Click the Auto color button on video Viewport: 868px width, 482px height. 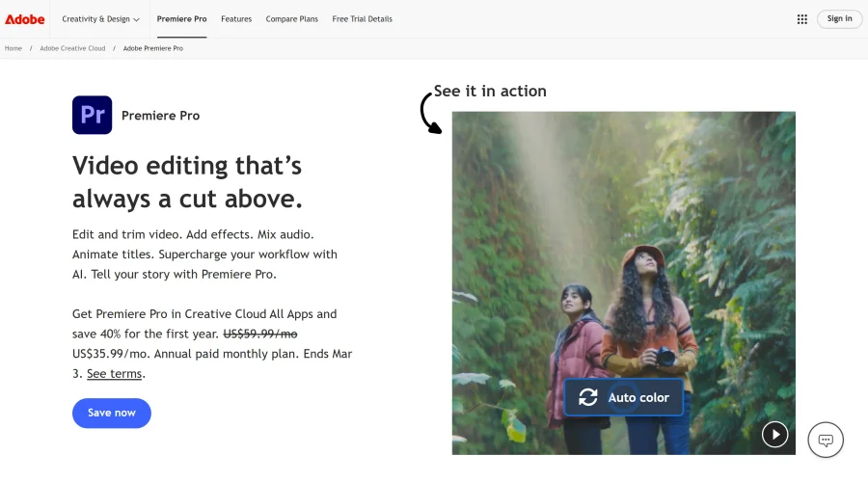pyautogui.click(x=623, y=397)
